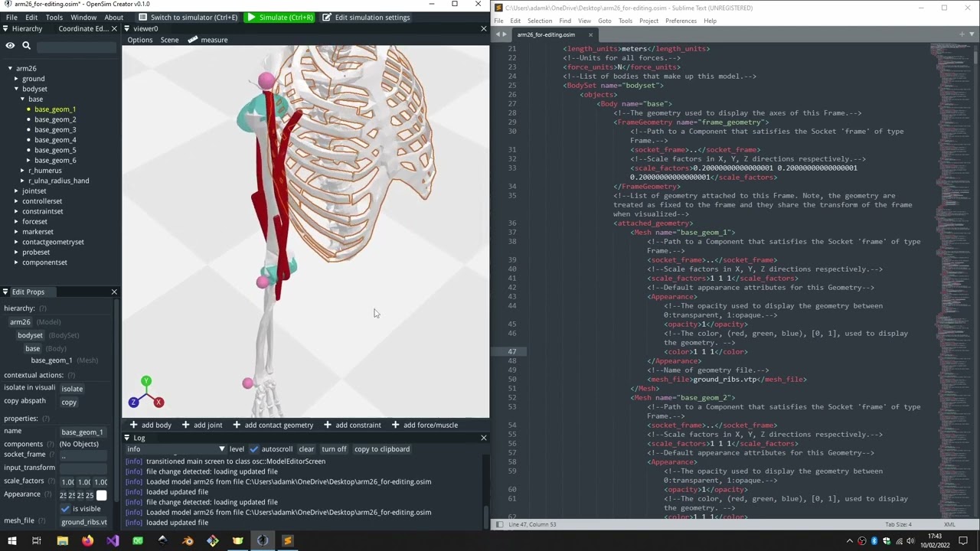This screenshot has width=980, height=551.
Task: Toggle the eye visibility icon in the Hierarchy panel
Action: 10,46
